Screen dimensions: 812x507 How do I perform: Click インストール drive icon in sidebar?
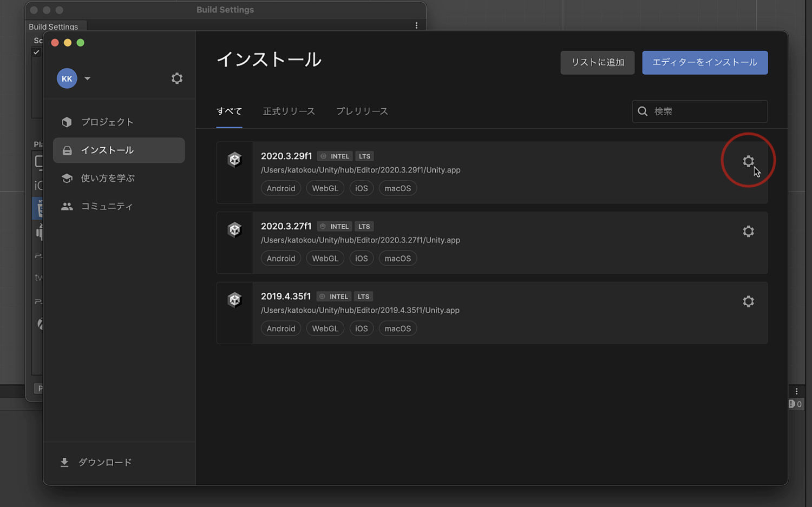67,150
